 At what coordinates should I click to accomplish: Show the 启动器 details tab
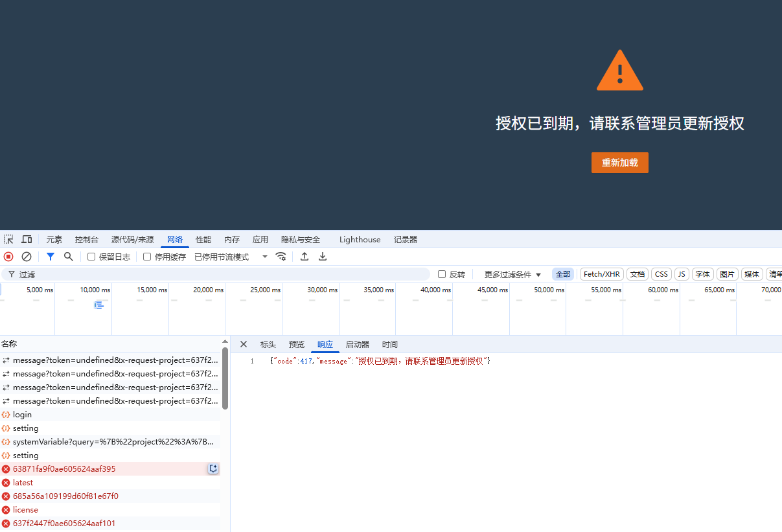tap(358, 344)
